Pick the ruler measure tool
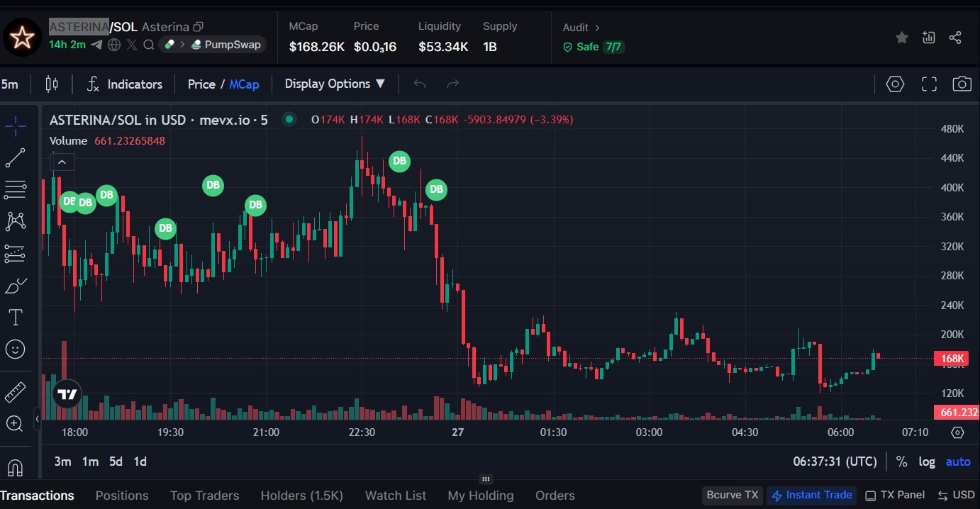This screenshot has height=509, width=980. [x=15, y=392]
